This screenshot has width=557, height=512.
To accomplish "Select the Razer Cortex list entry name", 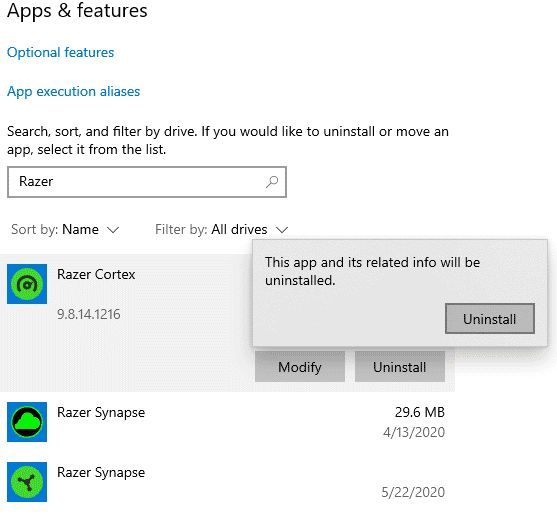I will (96, 274).
